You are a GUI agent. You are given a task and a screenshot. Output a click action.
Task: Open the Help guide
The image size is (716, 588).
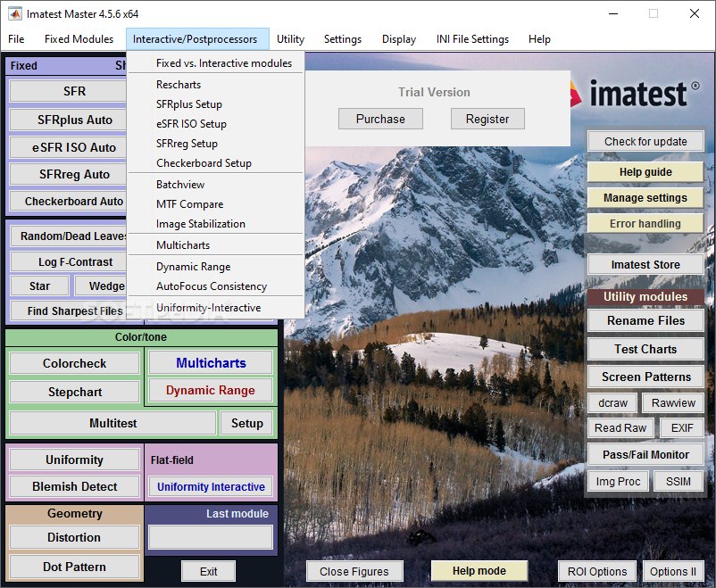coord(645,172)
